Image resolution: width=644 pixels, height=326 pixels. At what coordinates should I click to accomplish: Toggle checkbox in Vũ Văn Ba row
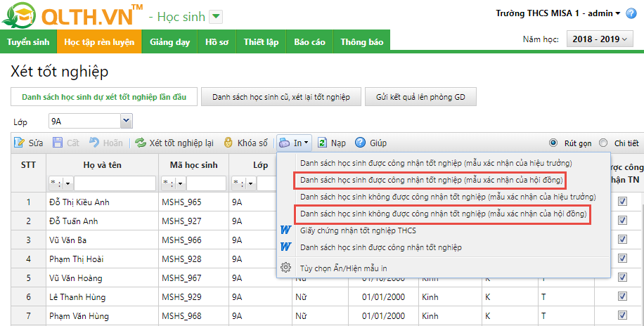point(622,239)
